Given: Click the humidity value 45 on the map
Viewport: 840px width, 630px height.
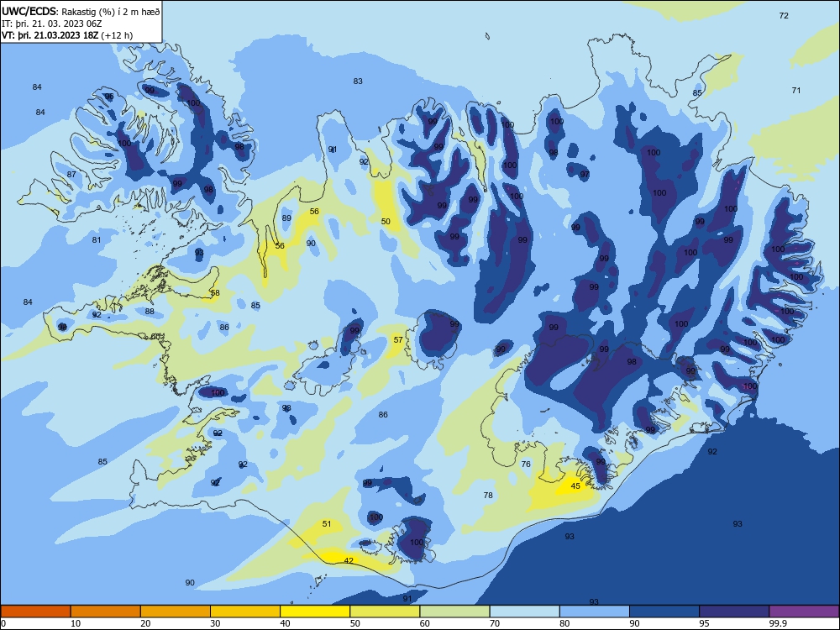Looking at the screenshot, I should point(575,486).
